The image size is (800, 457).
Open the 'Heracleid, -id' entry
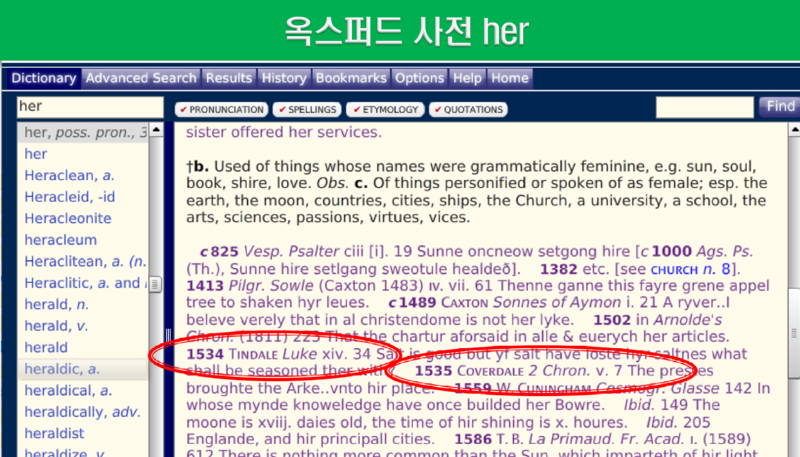(x=70, y=197)
